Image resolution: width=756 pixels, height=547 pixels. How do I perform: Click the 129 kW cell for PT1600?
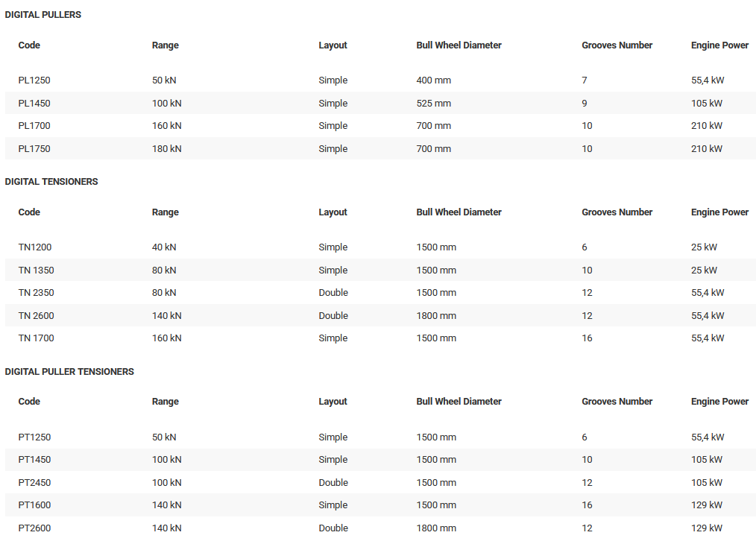click(707, 505)
